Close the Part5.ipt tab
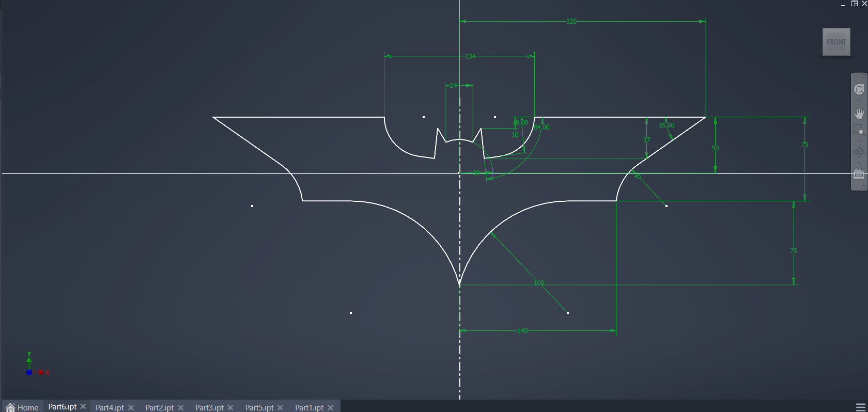The height and width of the screenshot is (412, 868). tap(280, 407)
